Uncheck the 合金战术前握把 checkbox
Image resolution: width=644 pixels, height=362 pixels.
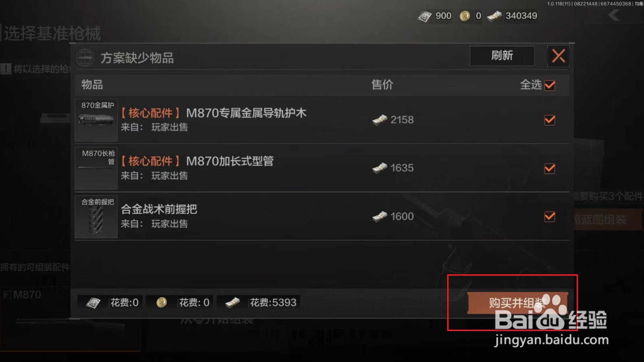point(550,216)
